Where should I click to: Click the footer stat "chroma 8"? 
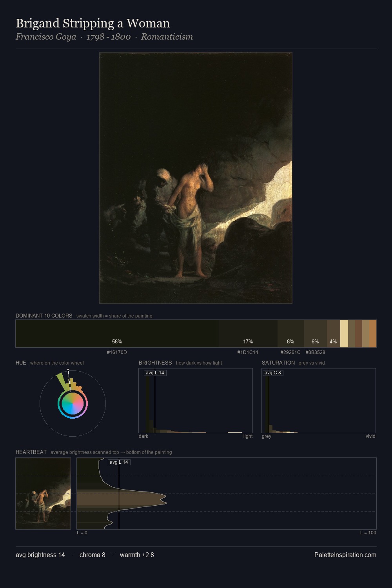click(93, 555)
